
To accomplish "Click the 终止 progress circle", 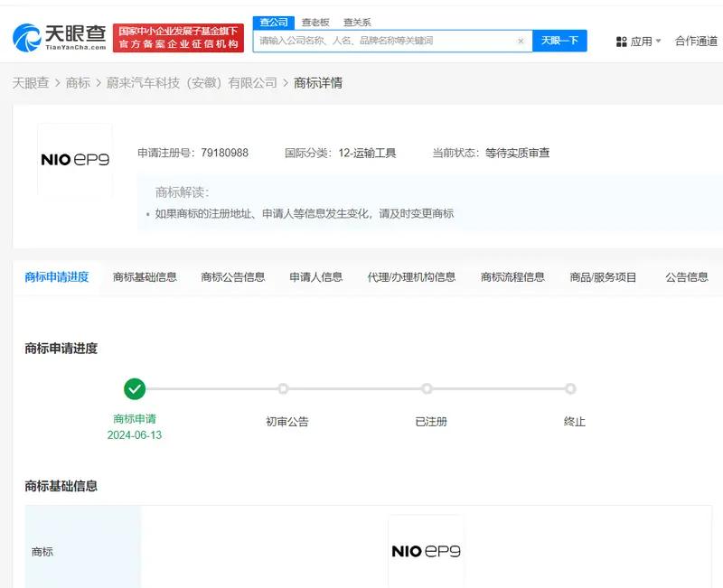I will coord(570,388).
